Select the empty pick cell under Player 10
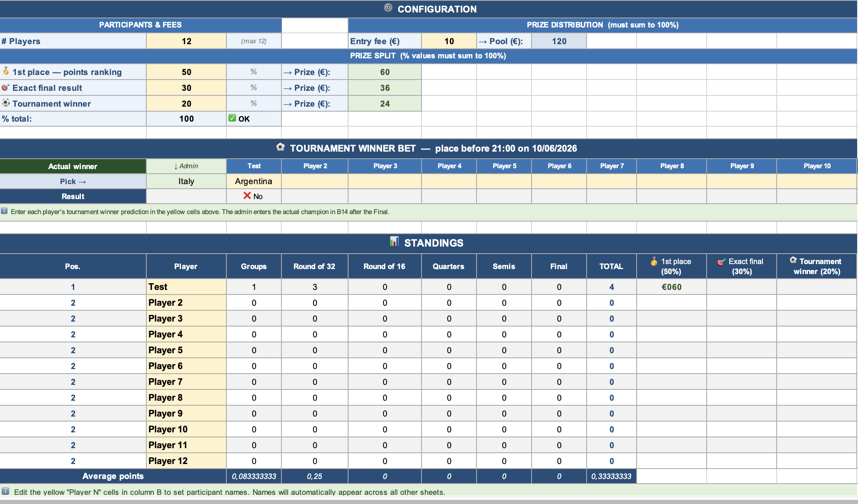858x504 pixels. 817,181
